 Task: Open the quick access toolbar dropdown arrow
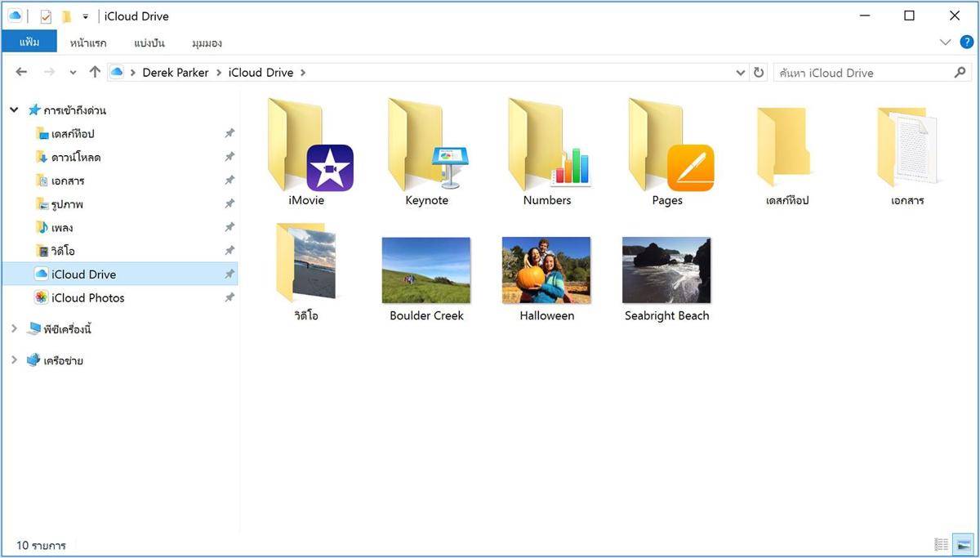(85, 16)
